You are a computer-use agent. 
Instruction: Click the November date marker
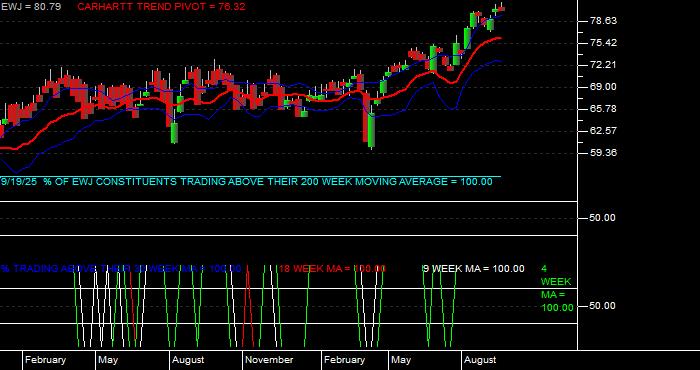tap(269, 360)
